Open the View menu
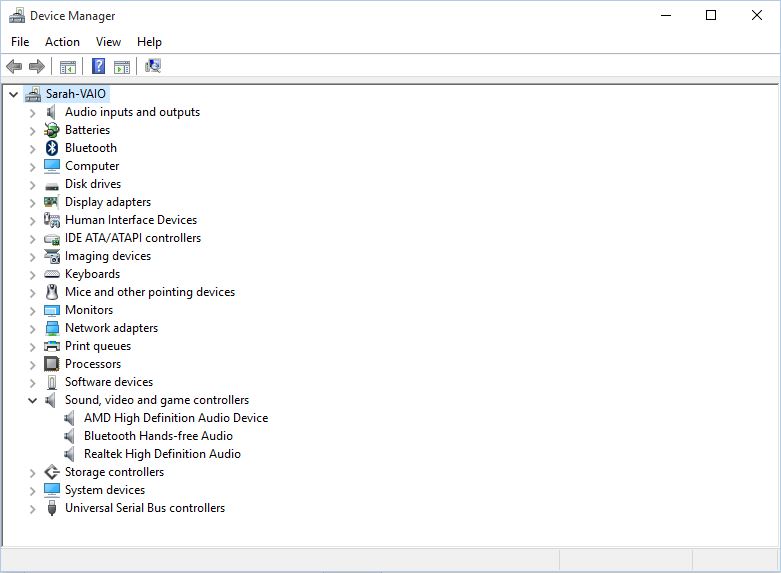Screen dimensions: 781x573 click(x=108, y=42)
